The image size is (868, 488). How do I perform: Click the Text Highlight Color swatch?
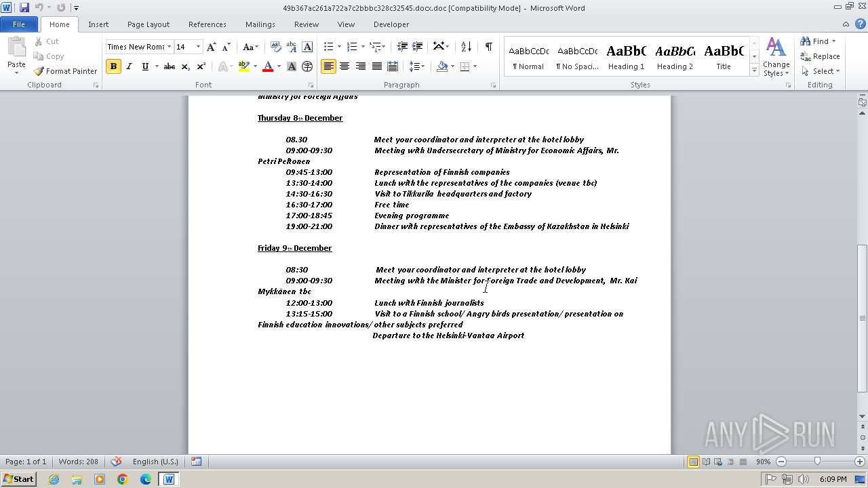coord(244,66)
